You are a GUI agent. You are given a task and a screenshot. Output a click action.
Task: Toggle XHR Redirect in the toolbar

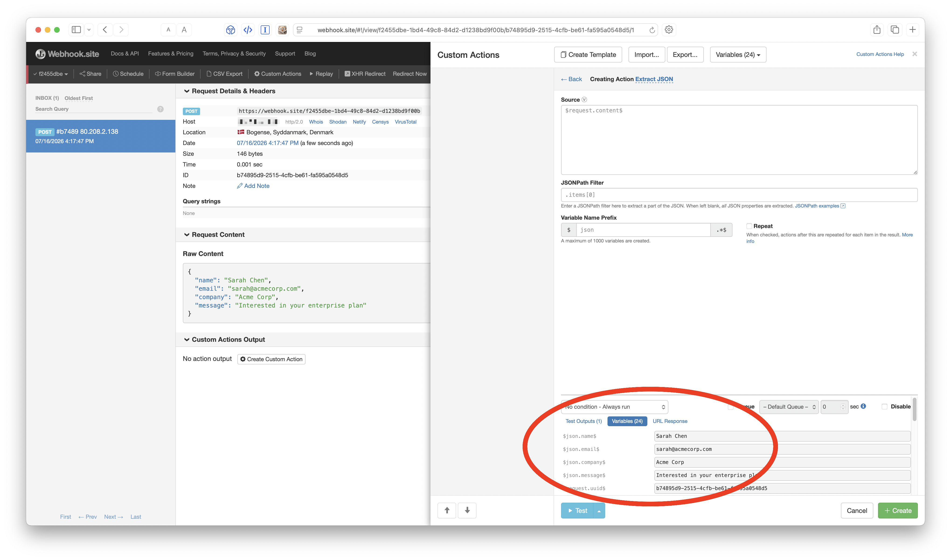tap(365, 74)
